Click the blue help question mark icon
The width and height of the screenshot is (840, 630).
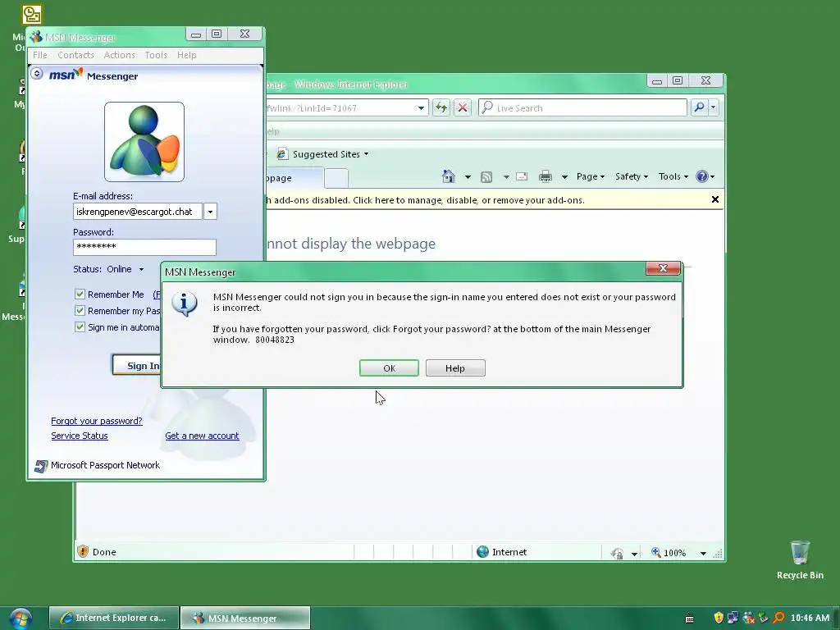(x=702, y=176)
